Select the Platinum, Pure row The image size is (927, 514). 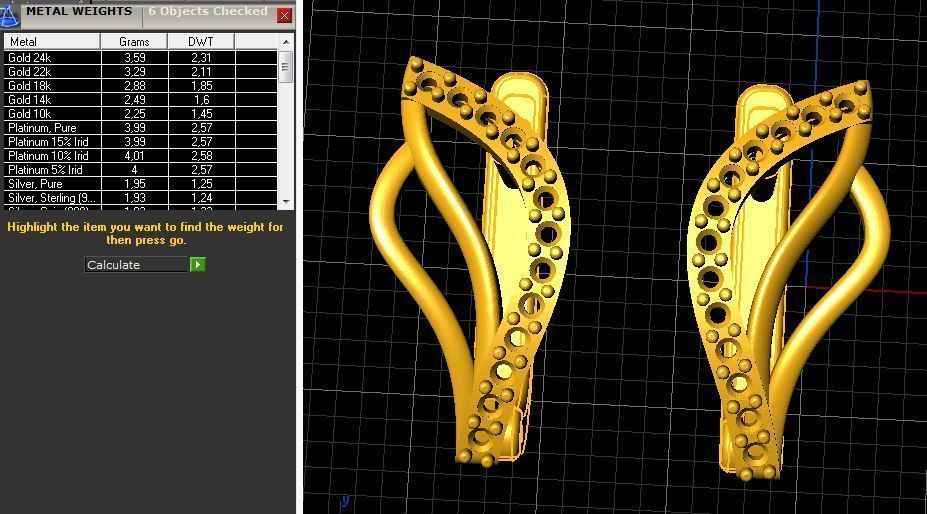pyautogui.click(x=141, y=128)
